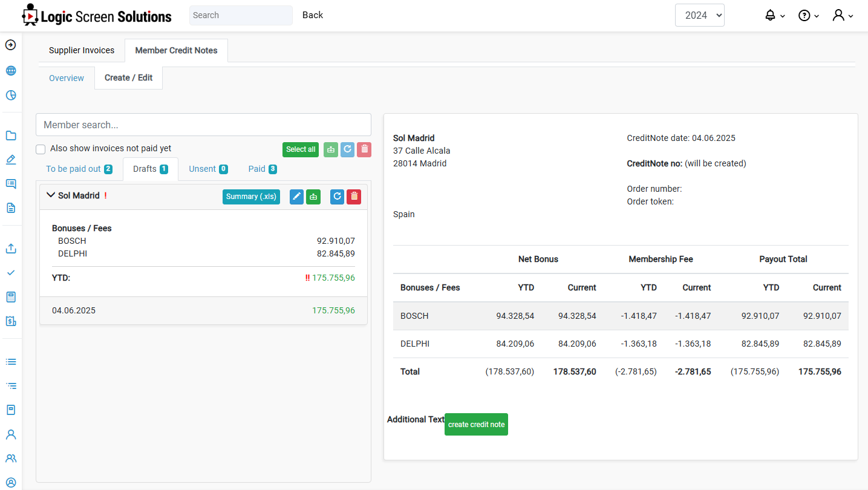Click the '28014 Madrid' address line
868x490 pixels.
(x=420, y=163)
